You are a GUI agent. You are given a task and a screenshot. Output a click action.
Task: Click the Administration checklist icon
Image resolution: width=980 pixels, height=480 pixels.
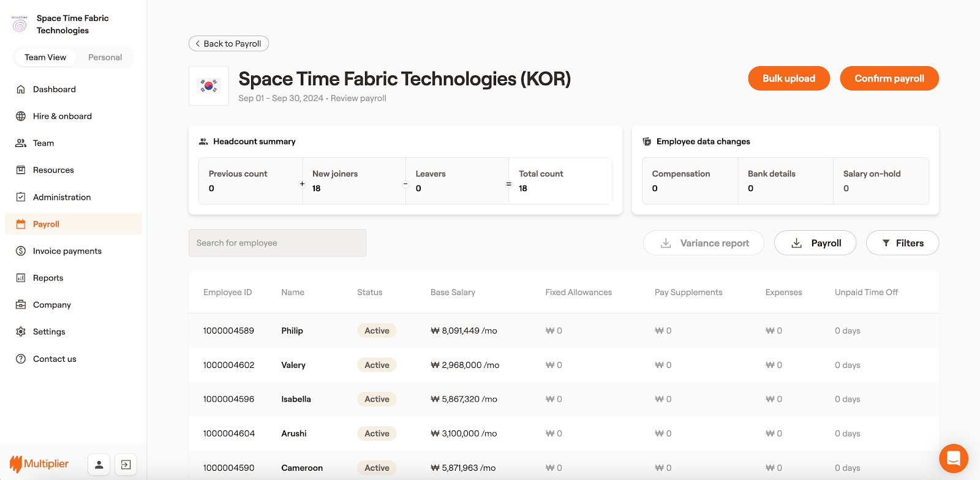[x=21, y=197]
